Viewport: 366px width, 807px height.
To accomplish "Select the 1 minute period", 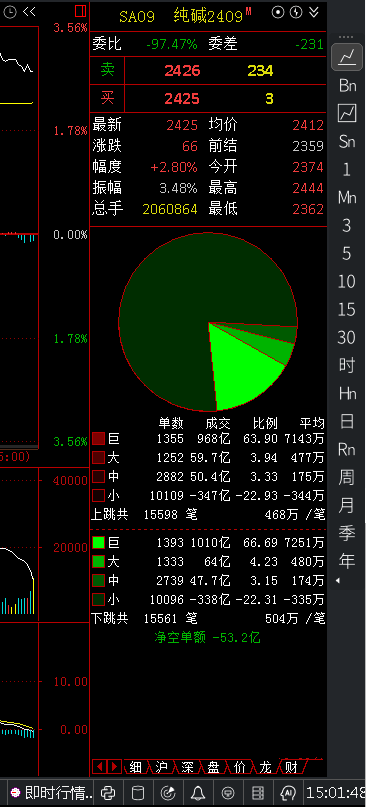I will click(x=346, y=169).
